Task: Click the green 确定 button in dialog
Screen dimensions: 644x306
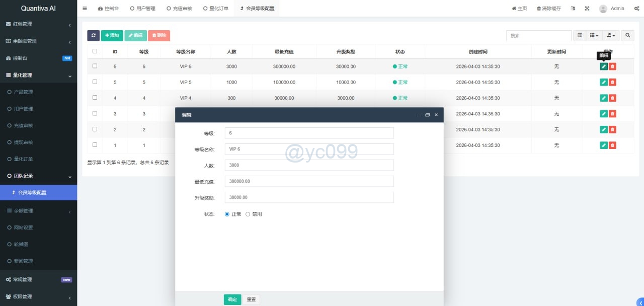Action: pos(232,299)
